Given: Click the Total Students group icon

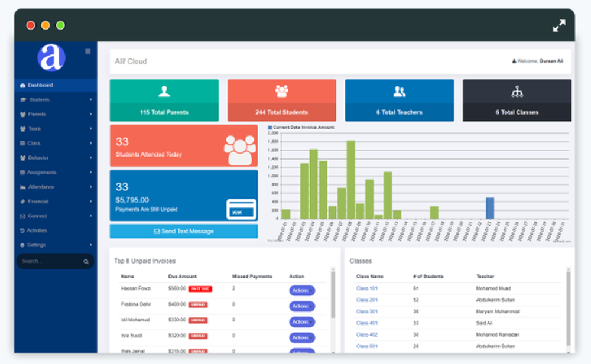Looking at the screenshot, I should [281, 91].
